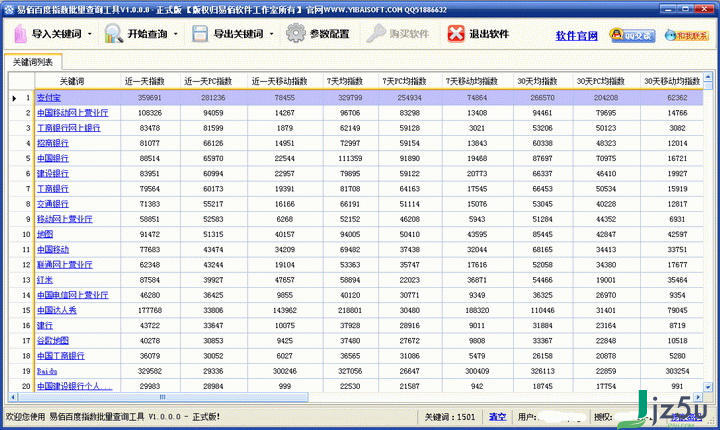Click cell value 111359 in 中国银行 row
This screenshot has width=720, height=430.
pyautogui.click(x=350, y=158)
